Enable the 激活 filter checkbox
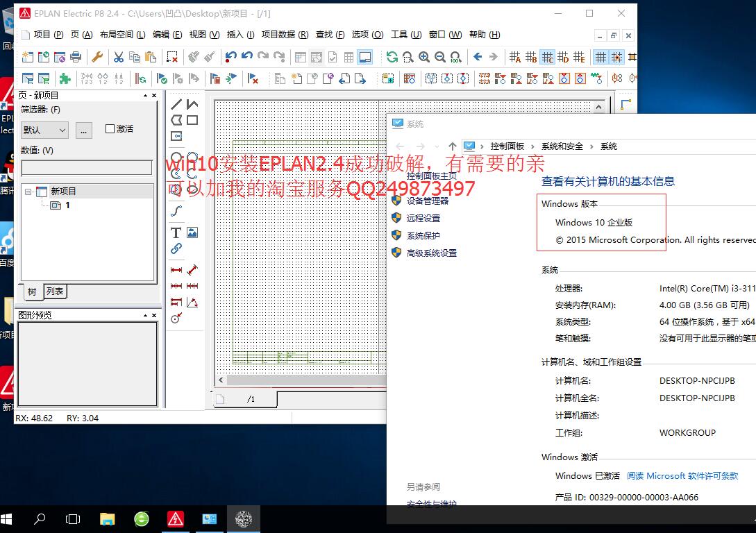The width and height of the screenshot is (756, 533). pyautogui.click(x=110, y=128)
